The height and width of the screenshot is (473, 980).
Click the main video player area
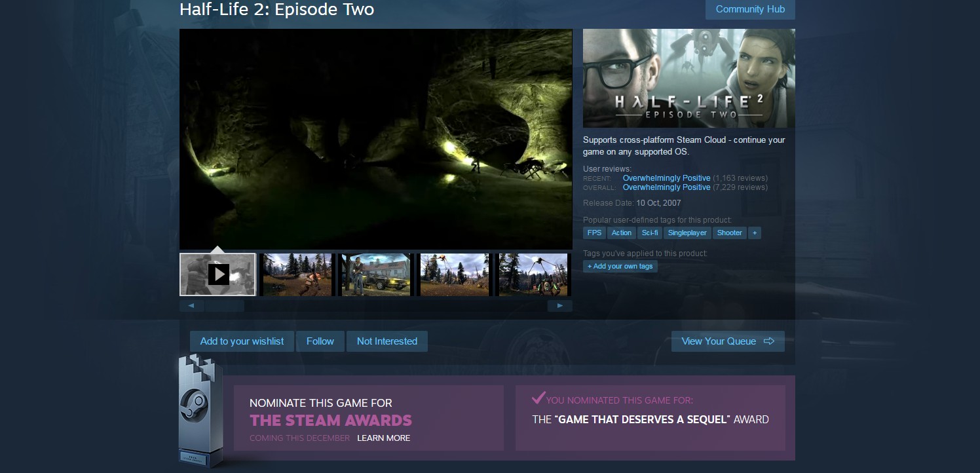click(x=376, y=139)
